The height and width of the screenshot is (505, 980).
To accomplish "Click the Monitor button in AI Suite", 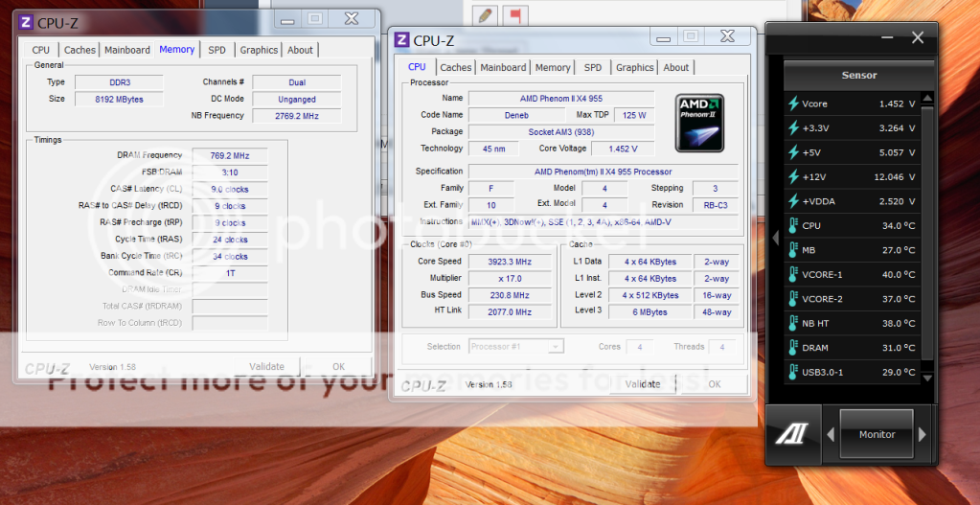I will 877,434.
